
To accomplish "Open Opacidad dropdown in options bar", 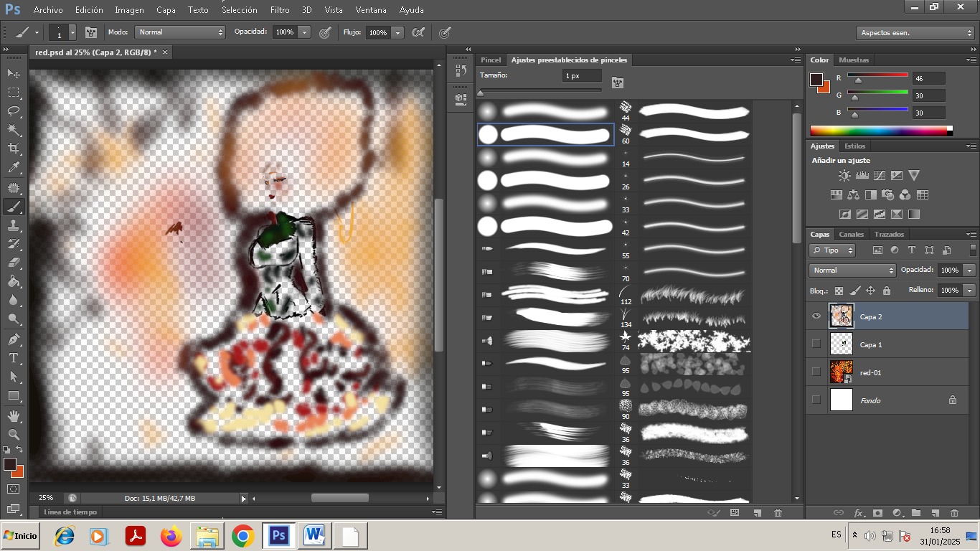I will click(304, 32).
